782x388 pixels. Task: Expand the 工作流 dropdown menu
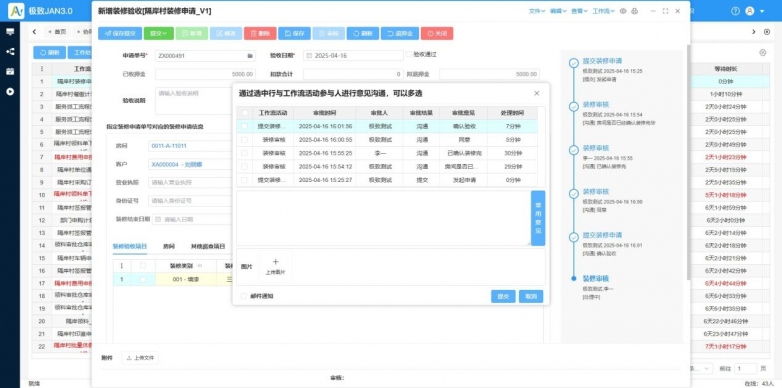pos(603,11)
